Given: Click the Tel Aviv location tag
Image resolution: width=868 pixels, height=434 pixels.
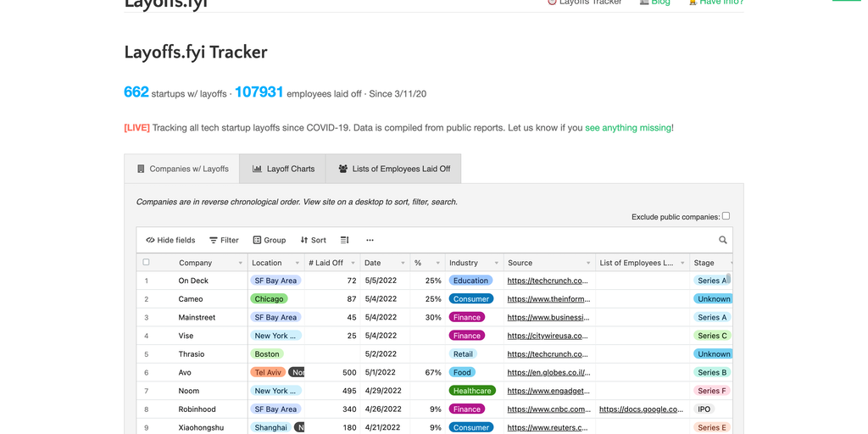Looking at the screenshot, I should point(268,373).
